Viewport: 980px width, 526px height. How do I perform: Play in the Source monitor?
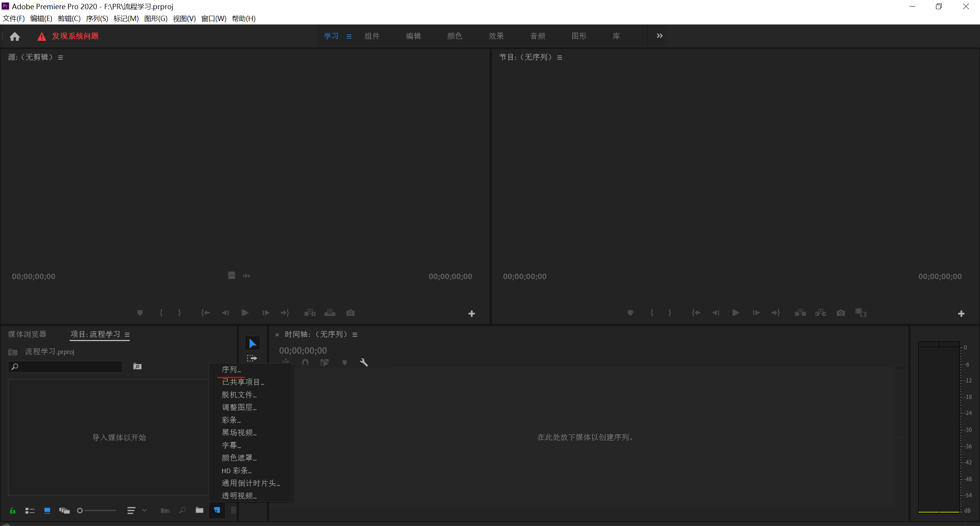pyautogui.click(x=245, y=313)
